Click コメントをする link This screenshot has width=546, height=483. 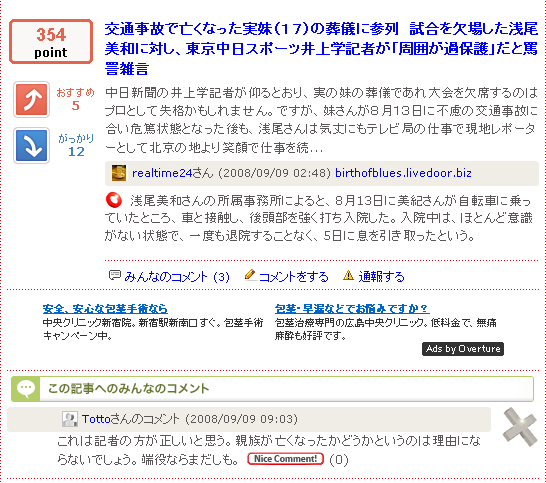coord(294,277)
